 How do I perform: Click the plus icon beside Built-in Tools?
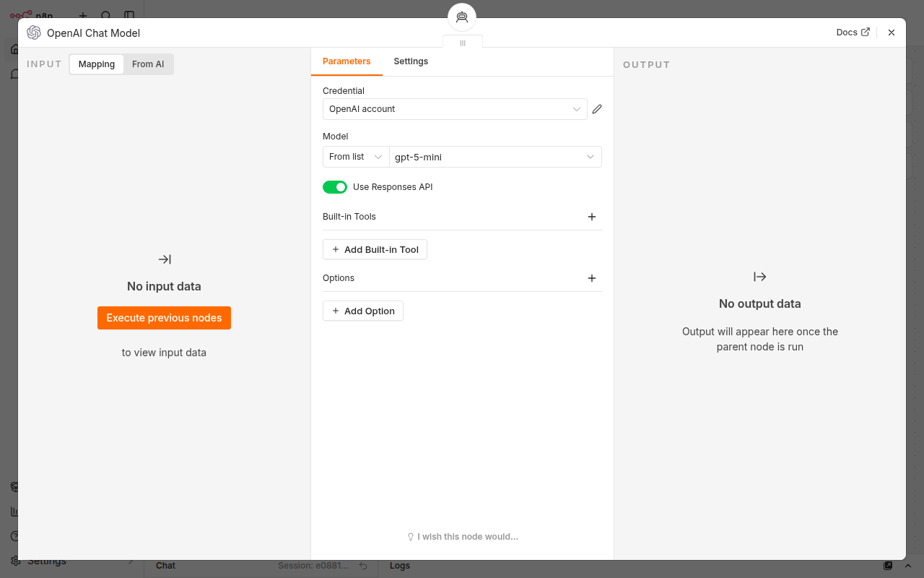pyautogui.click(x=592, y=217)
